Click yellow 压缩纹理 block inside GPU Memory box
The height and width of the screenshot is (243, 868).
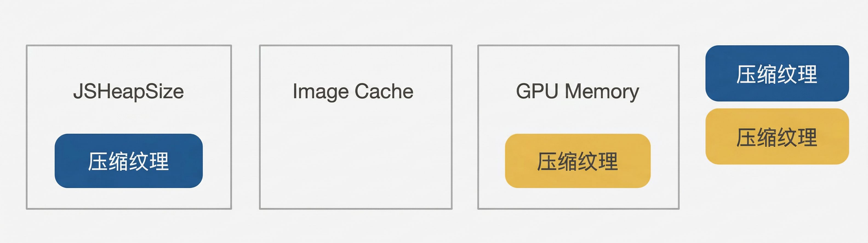point(578,161)
